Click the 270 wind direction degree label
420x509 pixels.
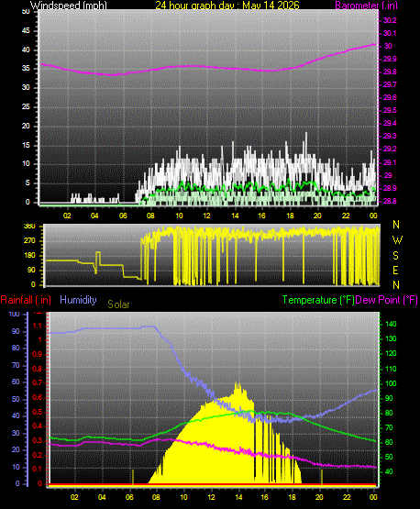click(x=29, y=241)
